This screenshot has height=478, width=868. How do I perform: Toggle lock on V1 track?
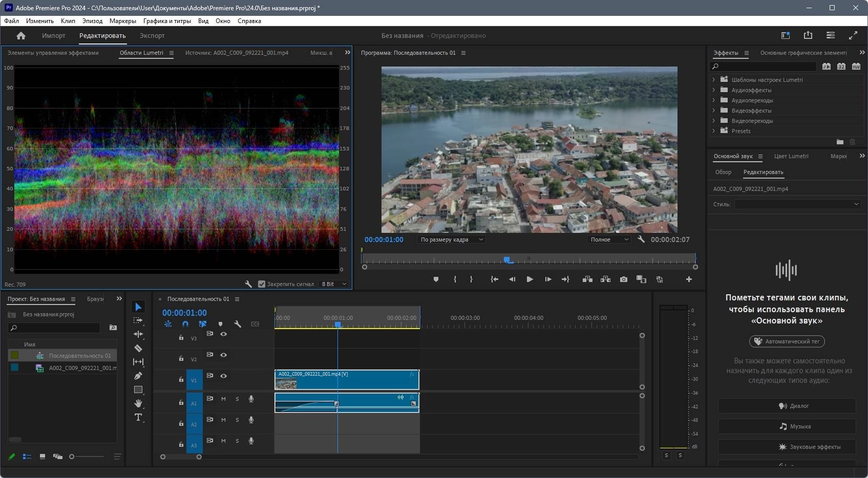point(181,379)
